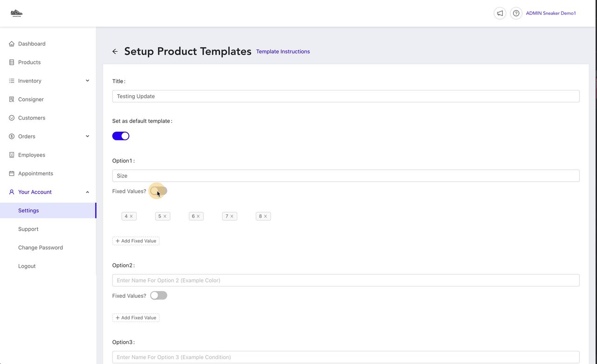Collapse the Your Account section chevron
Image resolution: width=597 pixels, height=364 pixels.
(x=87, y=192)
